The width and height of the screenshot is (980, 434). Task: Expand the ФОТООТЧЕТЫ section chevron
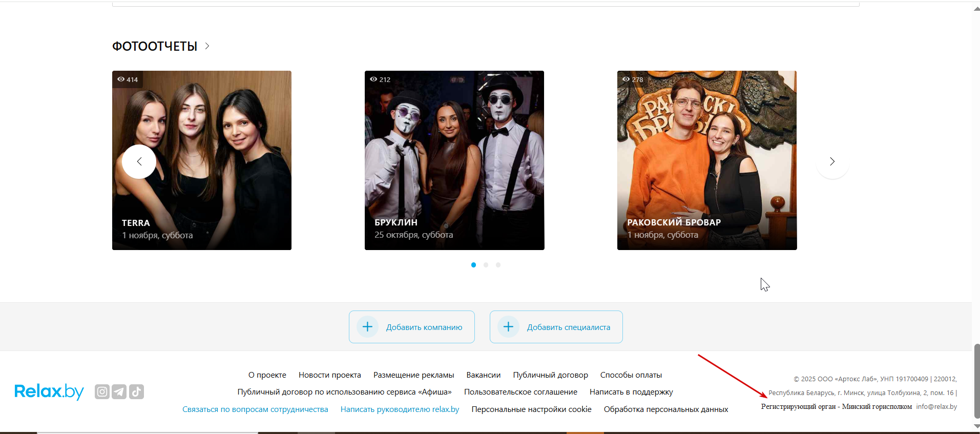[207, 46]
